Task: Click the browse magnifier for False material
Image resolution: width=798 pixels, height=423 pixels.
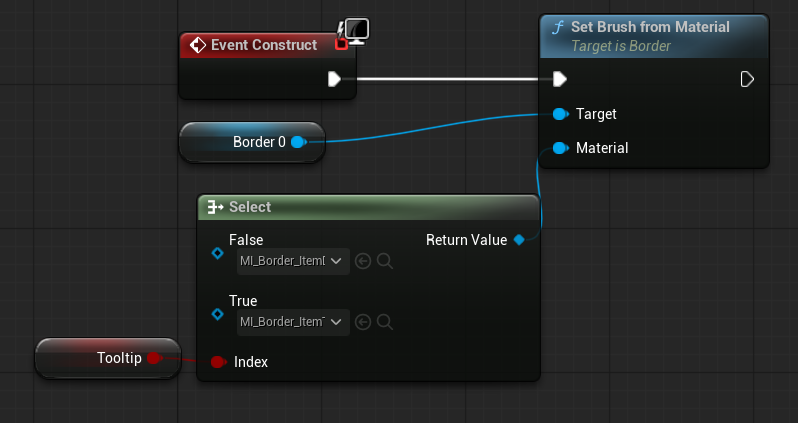Action: tap(385, 261)
